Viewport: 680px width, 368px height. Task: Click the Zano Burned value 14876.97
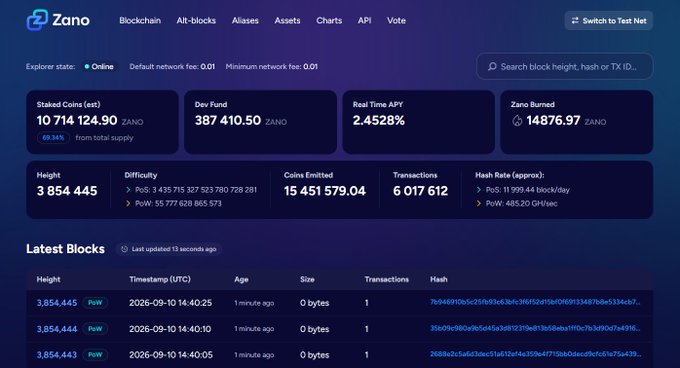553,120
